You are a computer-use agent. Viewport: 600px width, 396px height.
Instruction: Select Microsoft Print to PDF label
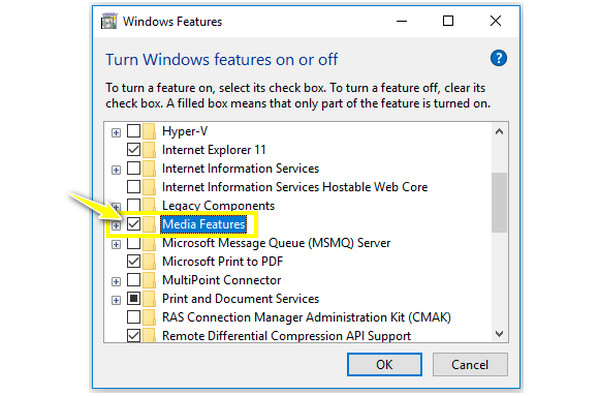pos(222,261)
